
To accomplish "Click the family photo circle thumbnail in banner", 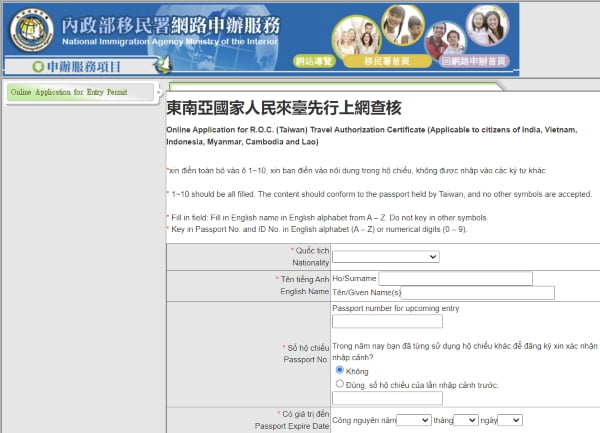I will coord(356,37).
